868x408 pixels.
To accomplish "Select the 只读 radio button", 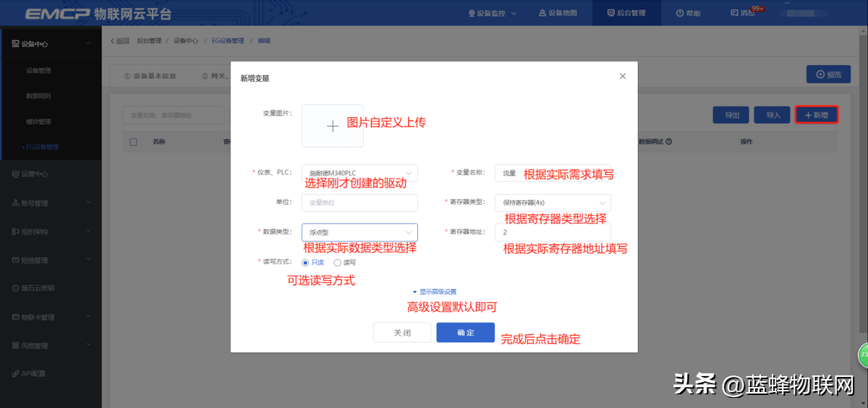I will [305, 263].
